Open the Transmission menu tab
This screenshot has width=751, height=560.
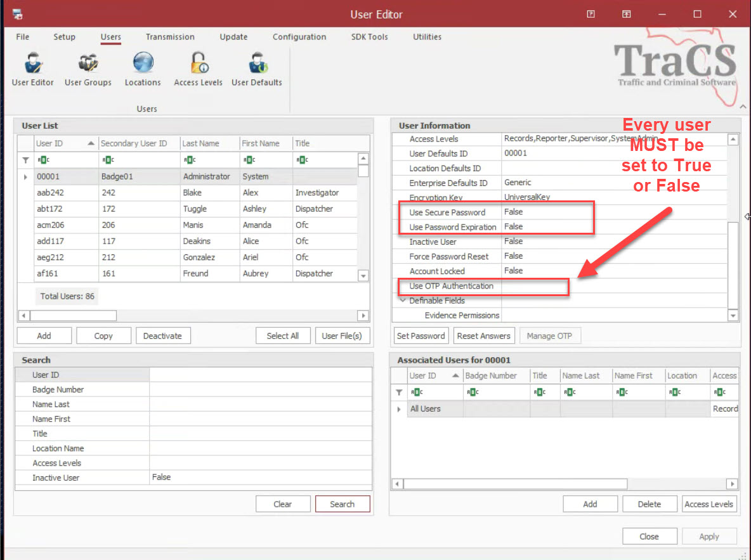coord(170,37)
